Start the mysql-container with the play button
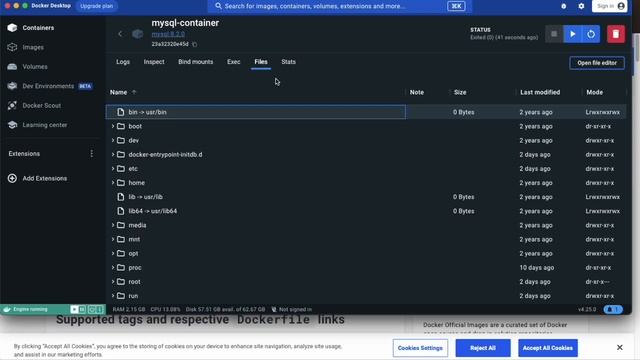Viewport: 640px width, 360px height. 573,34
